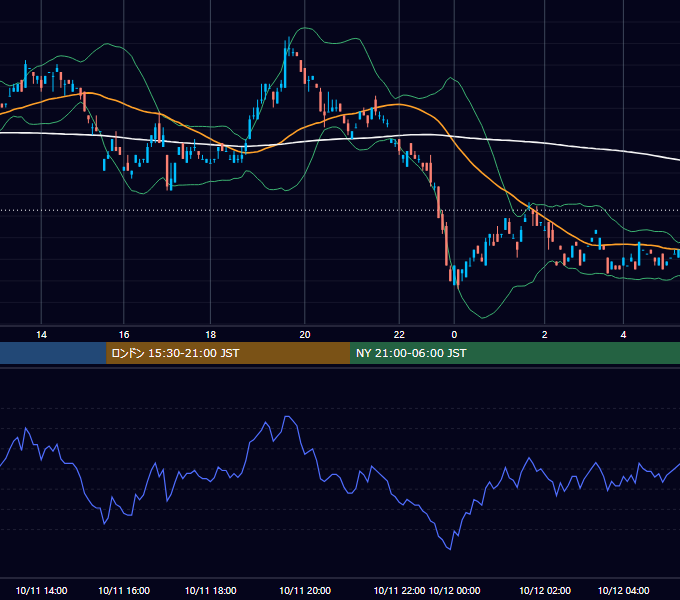Click the blue session band before ロンドン
The width and height of the screenshot is (680, 600).
click(53, 353)
